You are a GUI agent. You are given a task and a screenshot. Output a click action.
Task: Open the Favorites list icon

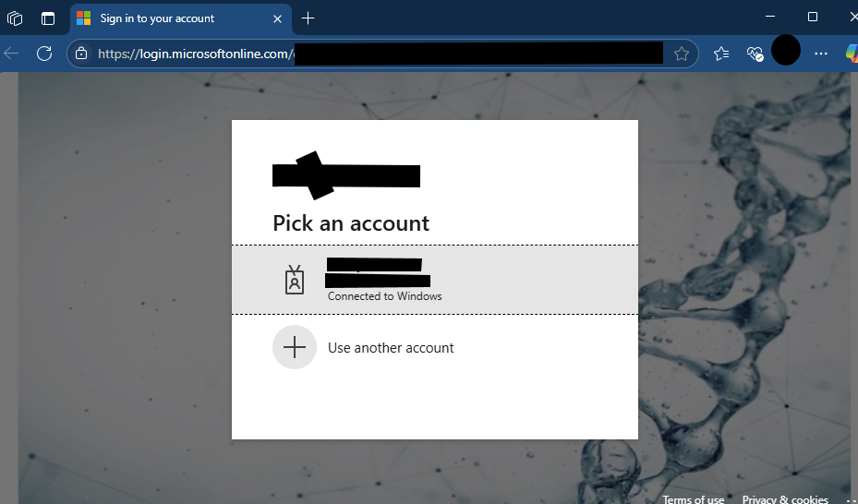pos(721,54)
